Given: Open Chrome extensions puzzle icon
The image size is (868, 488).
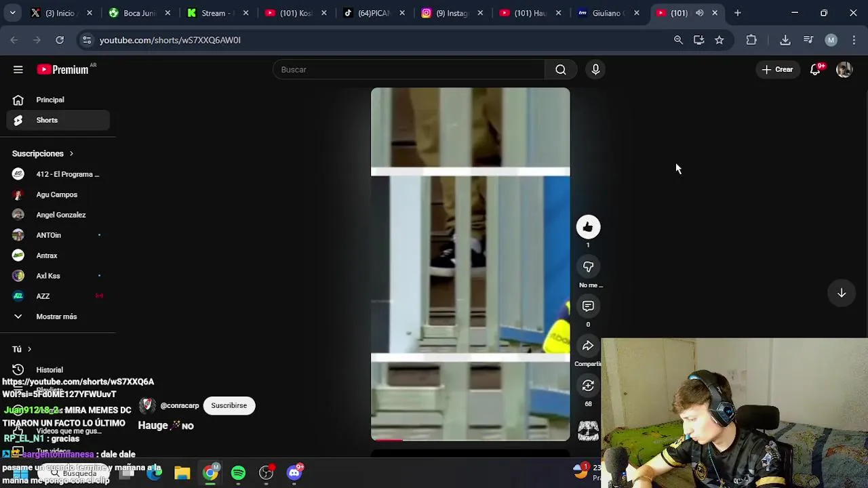Looking at the screenshot, I should pyautogui.click(x=751, y=40).
